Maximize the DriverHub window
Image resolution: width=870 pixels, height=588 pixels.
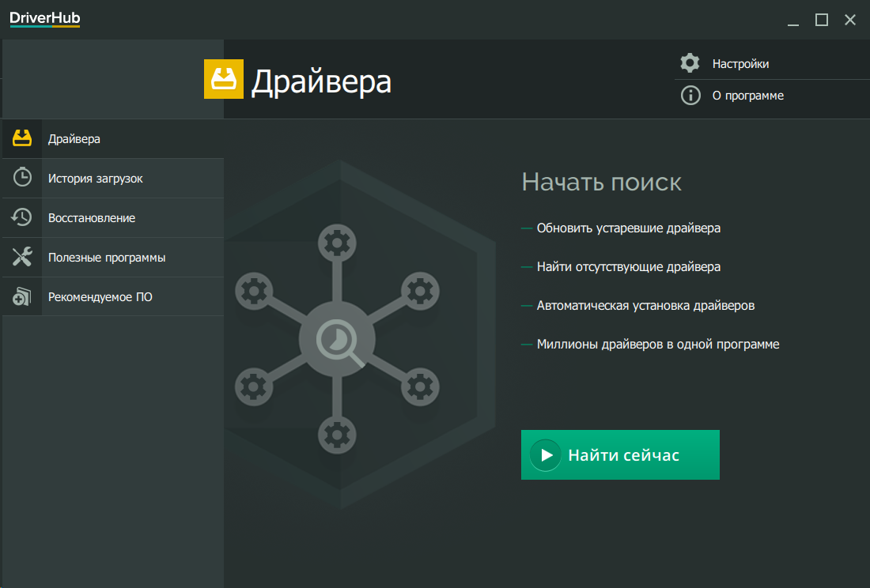coord(822,20)
